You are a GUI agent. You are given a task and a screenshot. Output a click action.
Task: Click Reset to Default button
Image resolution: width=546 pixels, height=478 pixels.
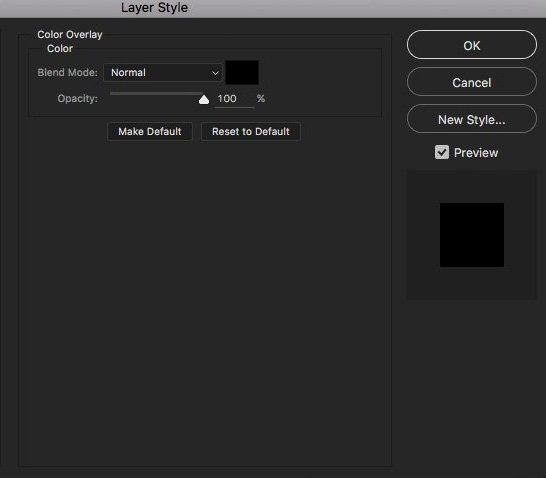(251, 131)
